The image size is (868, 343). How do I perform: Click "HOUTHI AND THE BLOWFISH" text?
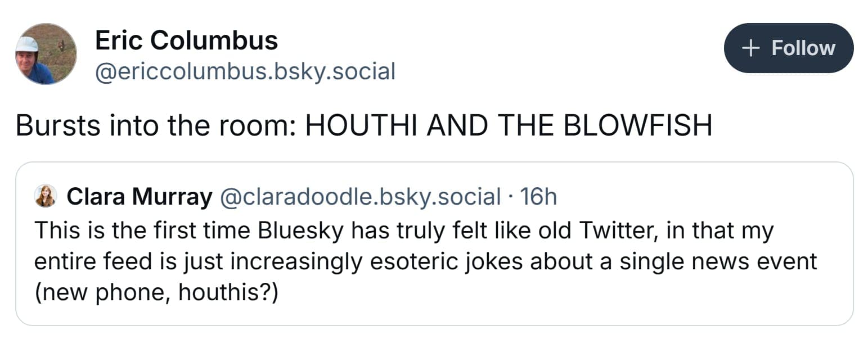tap(508, 125)
